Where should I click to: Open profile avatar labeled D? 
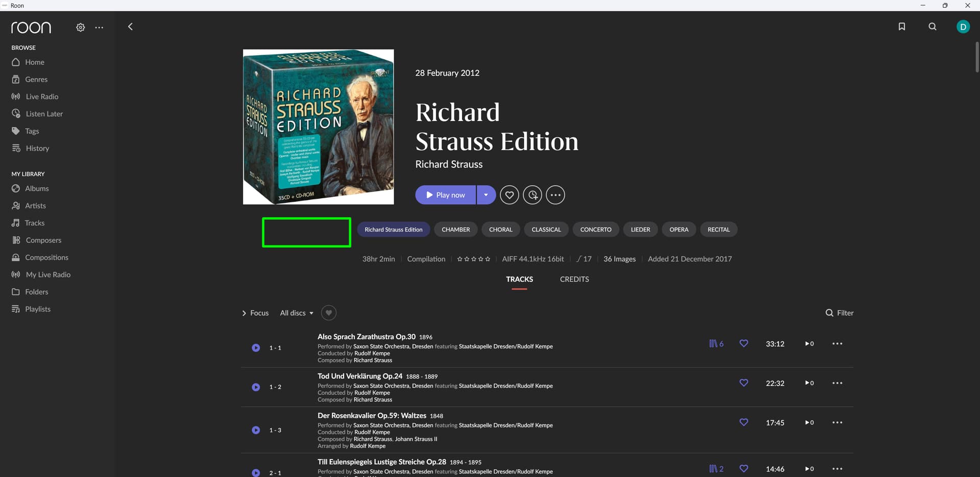[963, 27]
